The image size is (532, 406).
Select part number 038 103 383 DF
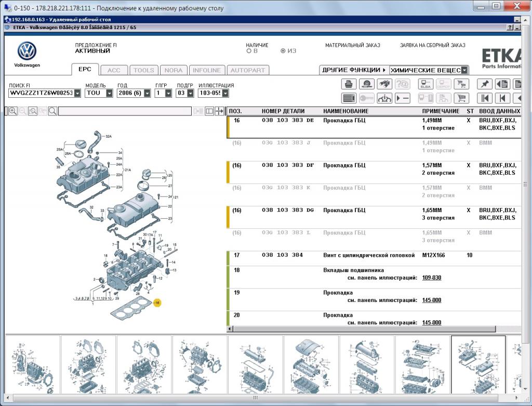(x=288, y=165)
